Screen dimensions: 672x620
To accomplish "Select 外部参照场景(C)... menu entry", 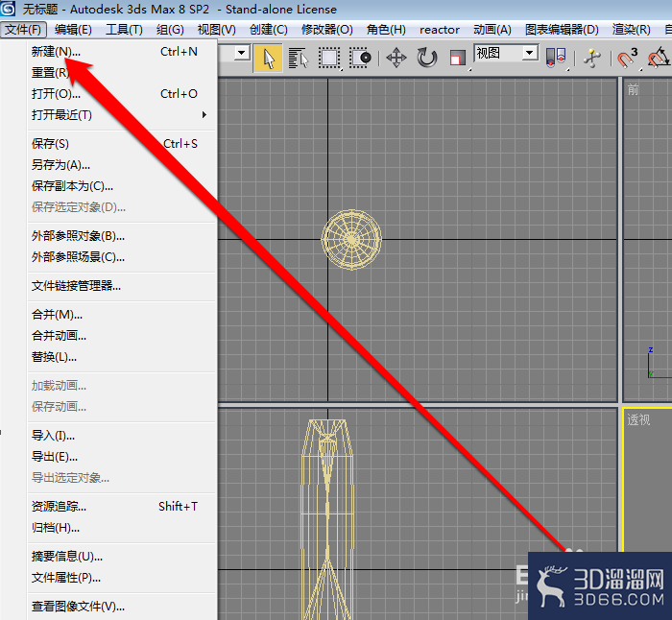I will coord(122,256).
